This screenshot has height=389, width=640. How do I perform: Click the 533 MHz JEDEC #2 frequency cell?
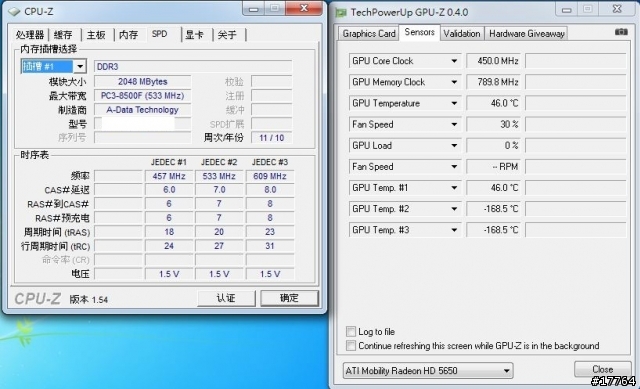point(219,176)
